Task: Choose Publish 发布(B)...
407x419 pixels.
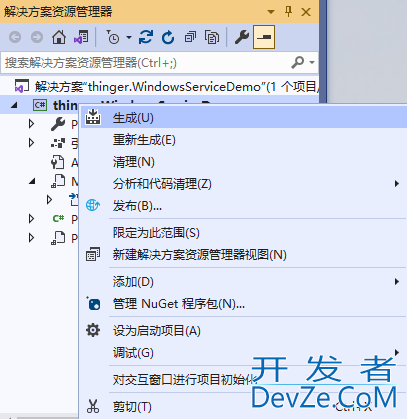Action: (x=244, y=206)
